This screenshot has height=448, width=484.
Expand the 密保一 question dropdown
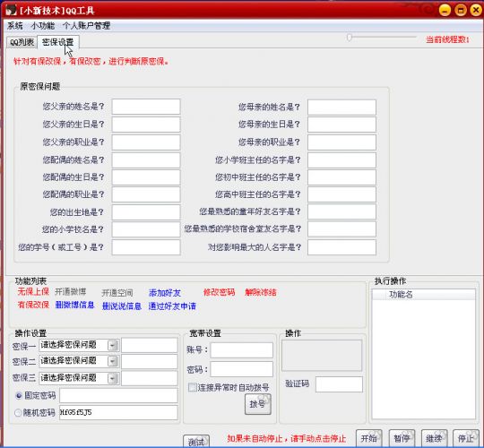tap(113, 345)
